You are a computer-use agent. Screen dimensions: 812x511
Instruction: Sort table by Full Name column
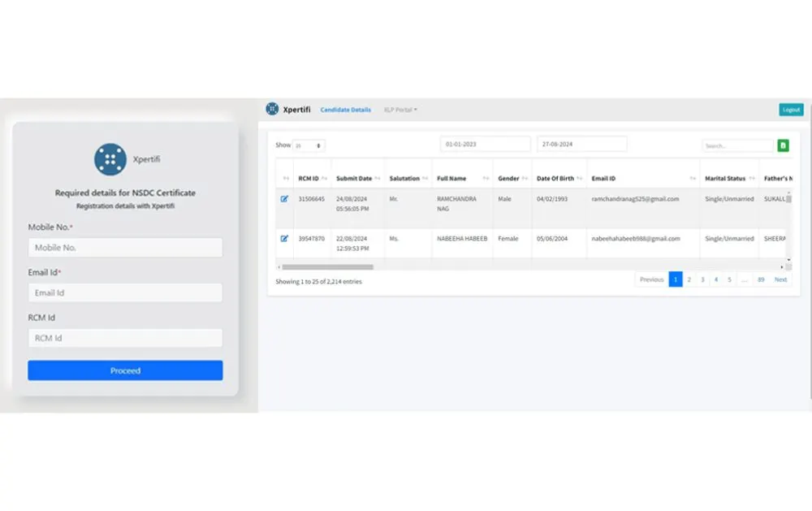(x=463, y=178)
